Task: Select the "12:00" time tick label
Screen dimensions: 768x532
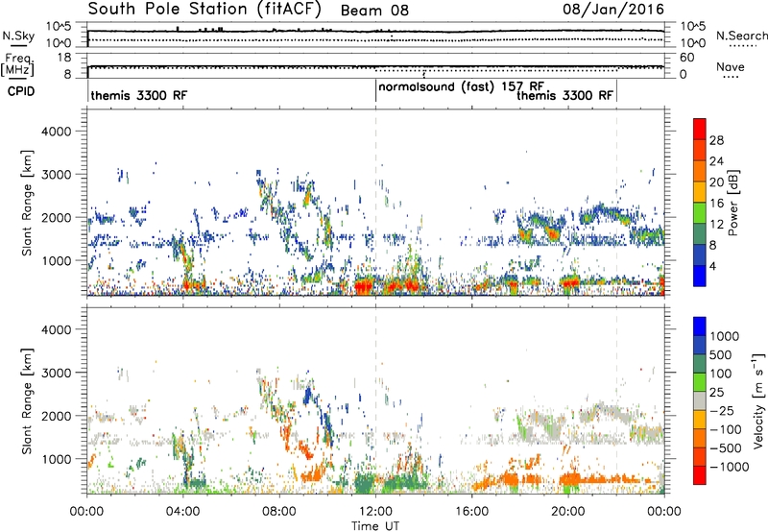Action: pos(375,512)
